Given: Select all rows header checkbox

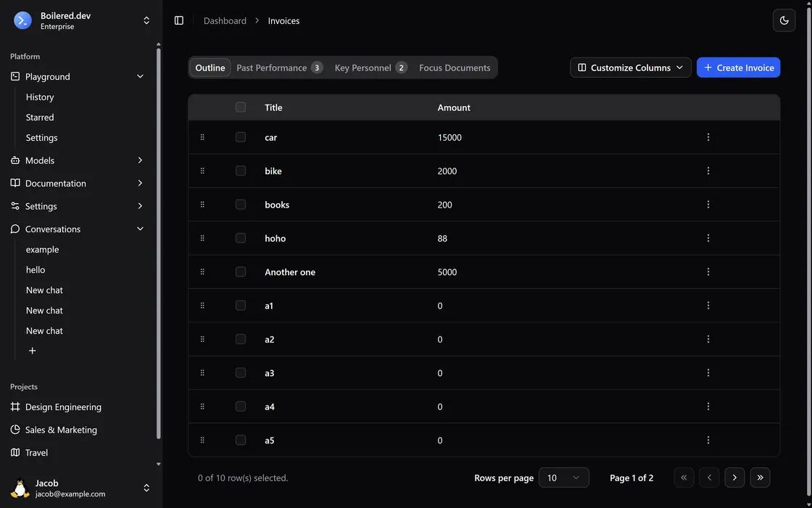Looking at the screenshot, I should point(241,107).
